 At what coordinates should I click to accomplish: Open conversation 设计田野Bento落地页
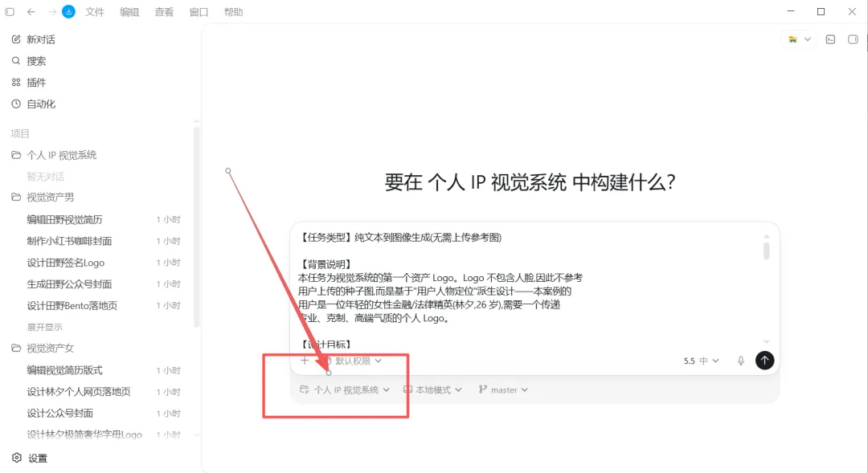click(x=72, y=306)
